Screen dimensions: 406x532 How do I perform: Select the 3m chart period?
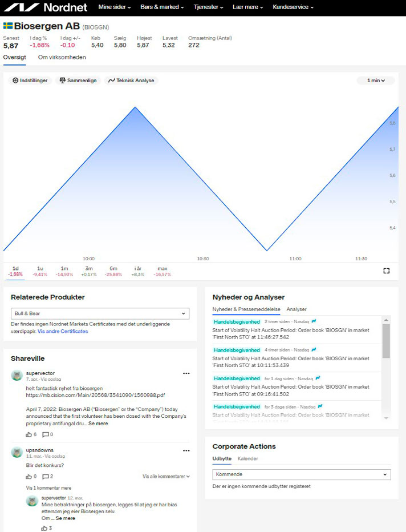point(89,271)
